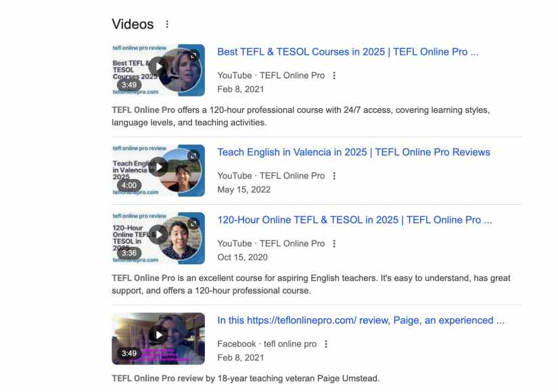This screenshot has height=392, width=558.
Task: Click the 4:00 duration badge on the Valencia video
Action: point(129,185)
